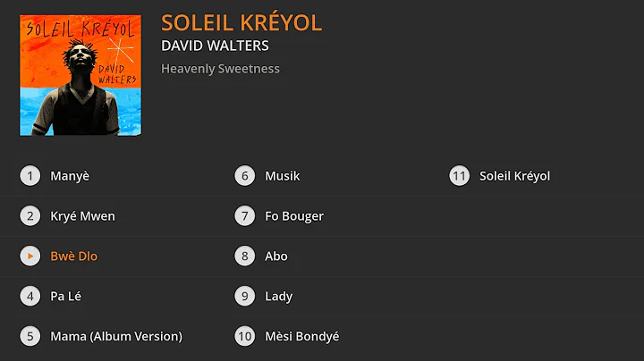Select the currently playing Bwè Dlo title
The height and width of the screenshot is (361, 644).
[x=74, y=256]
